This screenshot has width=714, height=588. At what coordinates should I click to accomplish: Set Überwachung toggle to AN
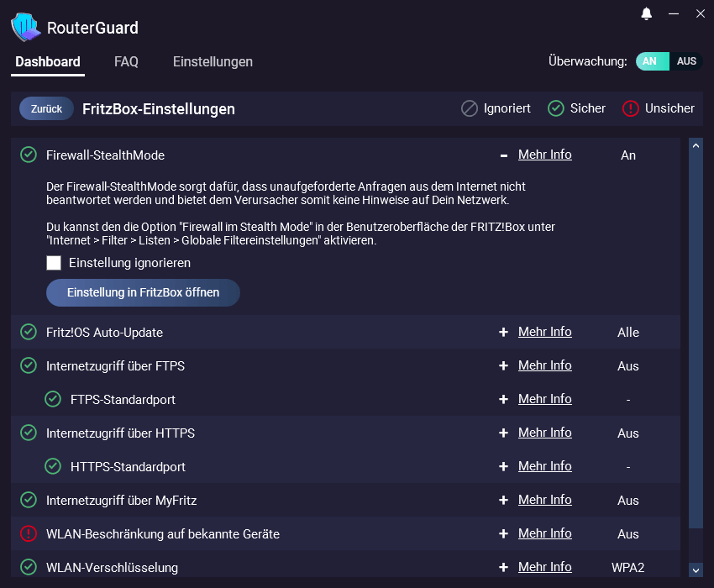coord(650,61)
